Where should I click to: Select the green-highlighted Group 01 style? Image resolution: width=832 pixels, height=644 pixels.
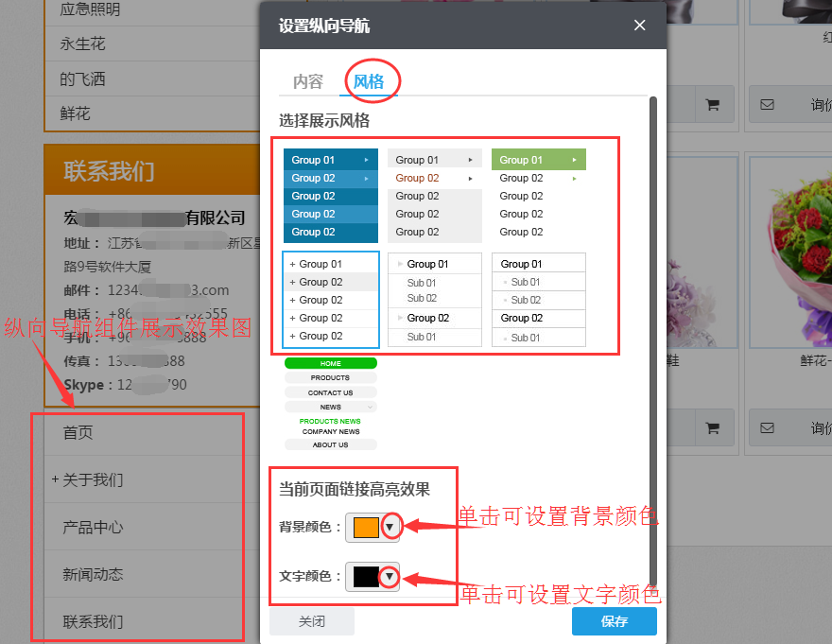538,160
